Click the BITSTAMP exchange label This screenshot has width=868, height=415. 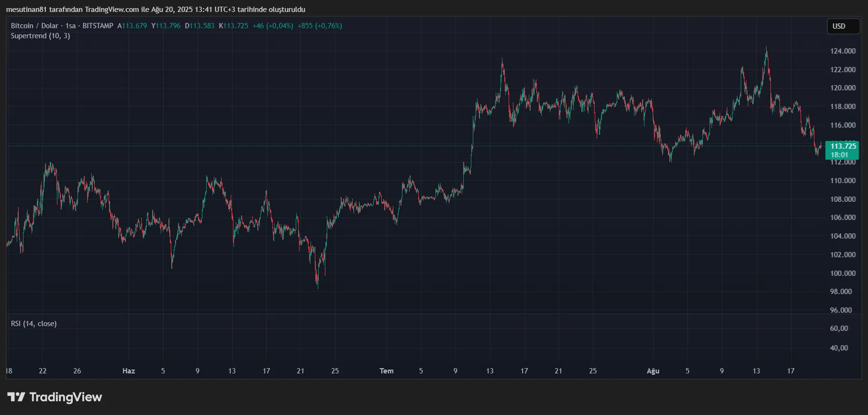coord(98,26)
